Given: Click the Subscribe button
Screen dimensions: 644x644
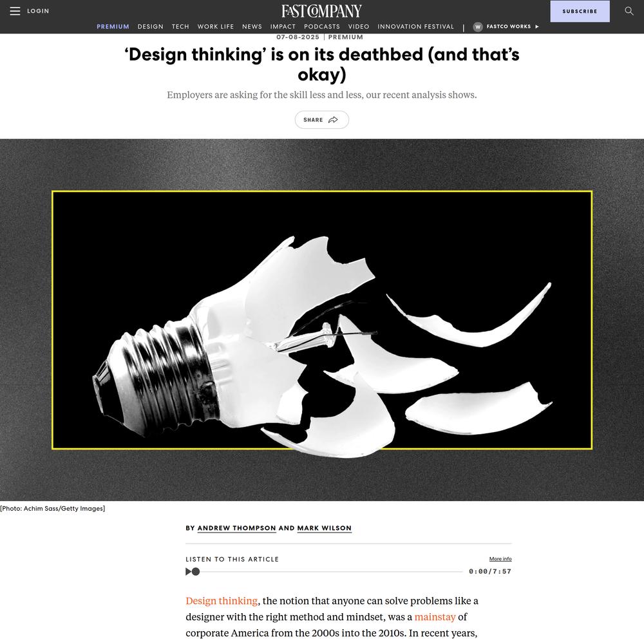Looking at the screenshot, I should pyautogui.click(x=580, y=11).
